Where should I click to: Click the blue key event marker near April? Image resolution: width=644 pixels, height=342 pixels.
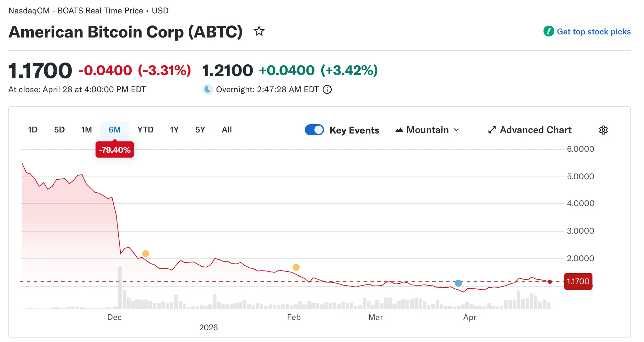458,283
